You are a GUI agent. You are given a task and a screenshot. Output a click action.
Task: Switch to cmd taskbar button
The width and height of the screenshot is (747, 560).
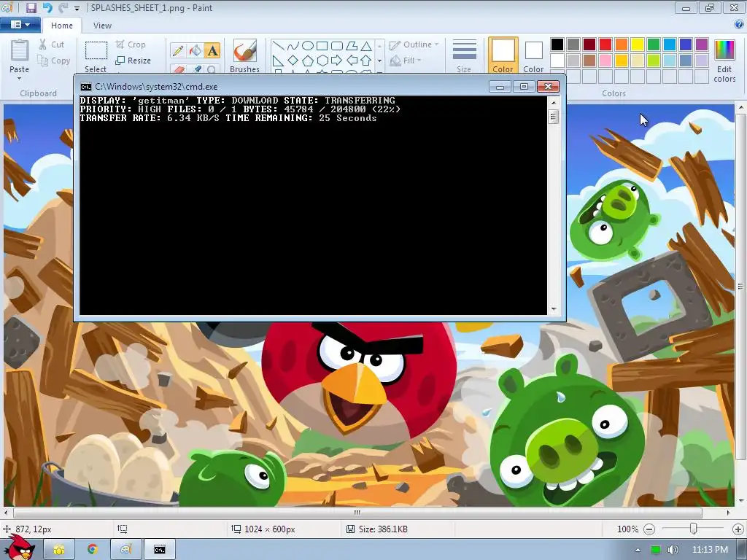(x=160, y=550)
